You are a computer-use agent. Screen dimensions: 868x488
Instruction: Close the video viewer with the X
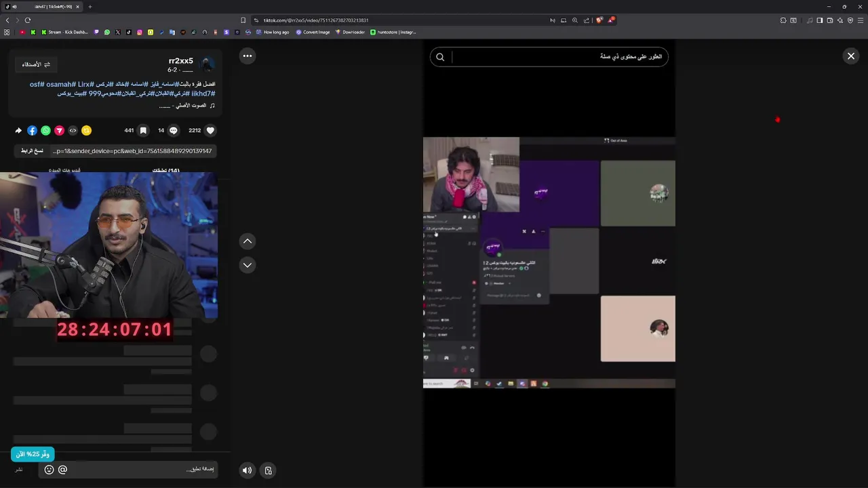(851, 56)
